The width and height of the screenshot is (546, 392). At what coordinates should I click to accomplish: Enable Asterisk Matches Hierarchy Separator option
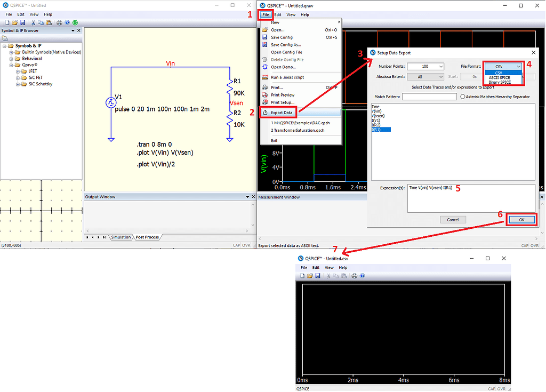tap(463, 97)
